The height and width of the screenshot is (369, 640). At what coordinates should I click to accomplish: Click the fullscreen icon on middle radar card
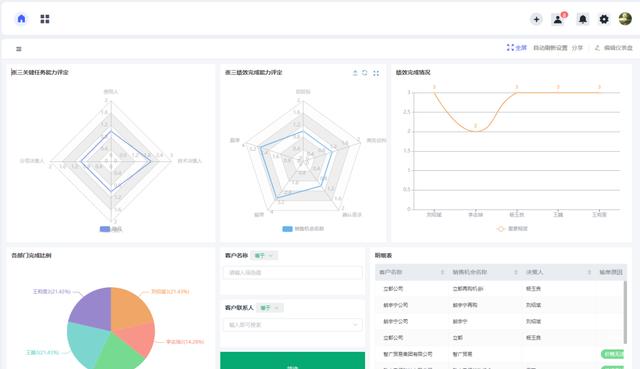(376, 73)
